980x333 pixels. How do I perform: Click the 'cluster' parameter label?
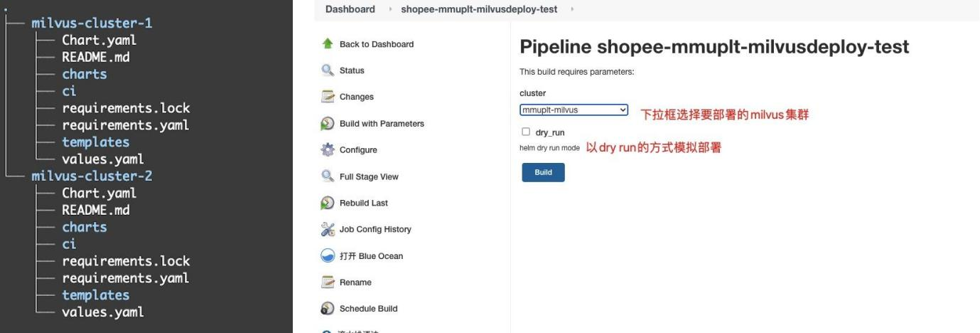coord(533,93)
